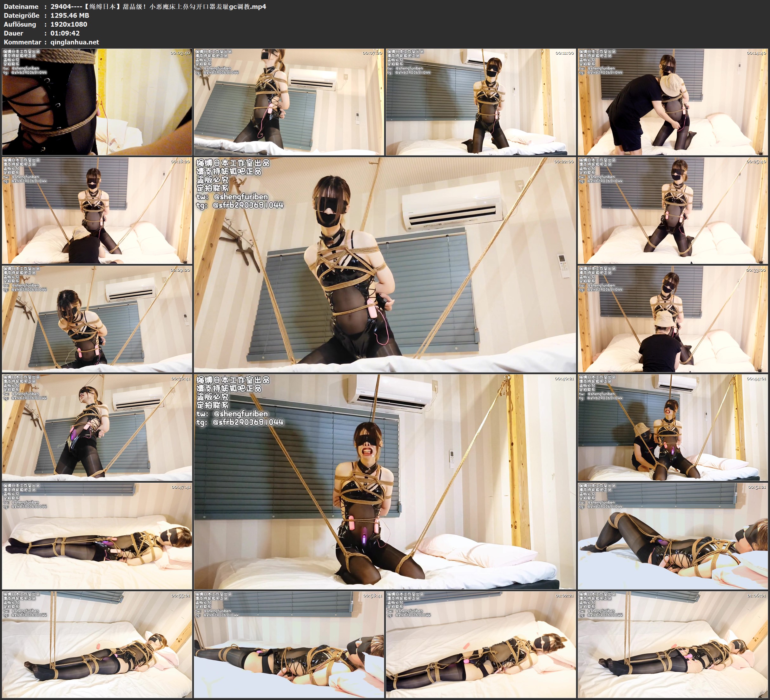The height and width of the screenshot is (700, 770).
Task: Click the thumbnail timestamped 00:03:40
Action: coord(97,102)
